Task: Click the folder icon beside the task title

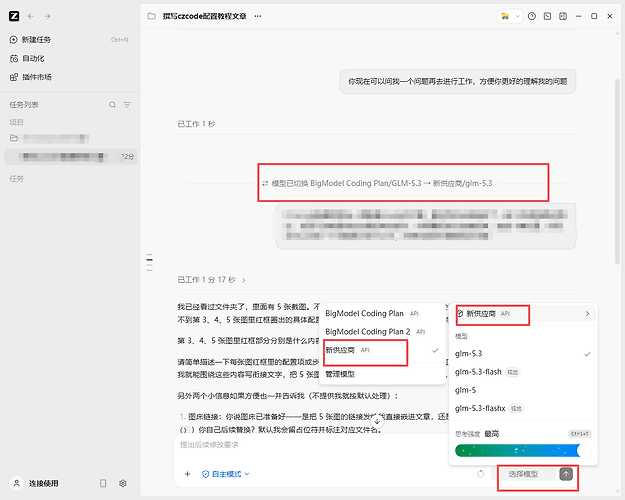Action: pyautogui.click(x=151, y=16)
